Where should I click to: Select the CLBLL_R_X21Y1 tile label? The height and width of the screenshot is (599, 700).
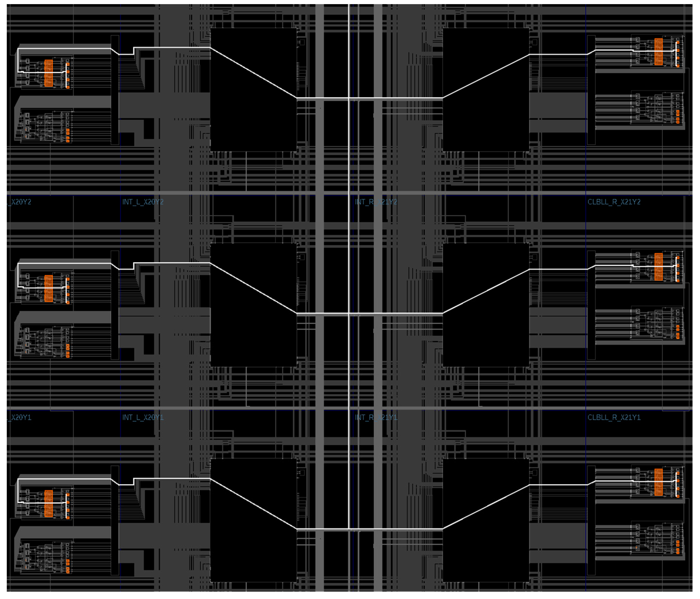tap(614, 417)
